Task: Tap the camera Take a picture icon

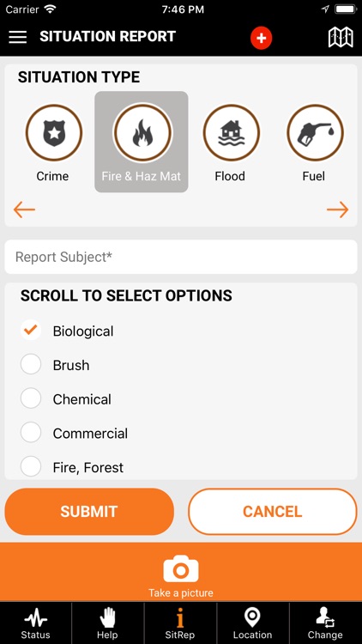Action: (x=181, y=568)
